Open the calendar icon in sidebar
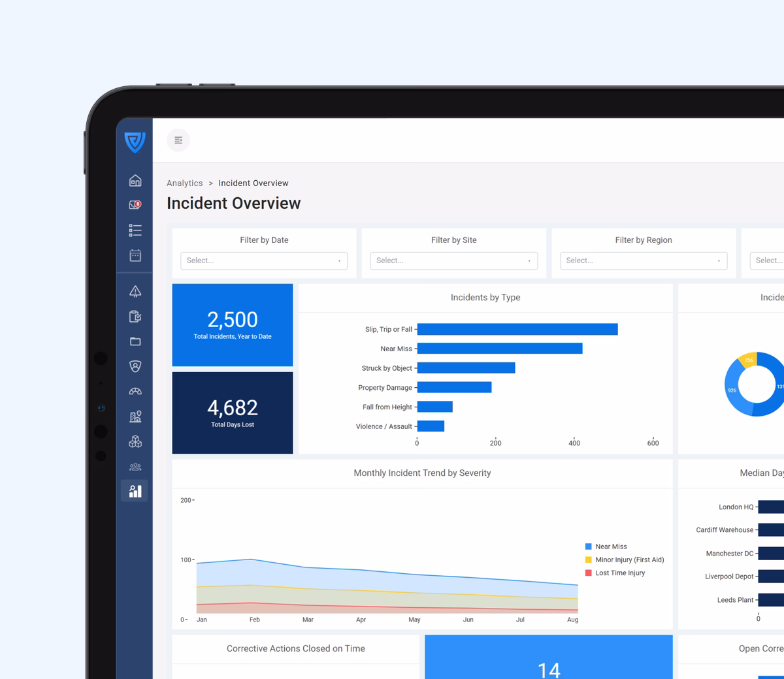784x679 pixels. coord(135,255)
